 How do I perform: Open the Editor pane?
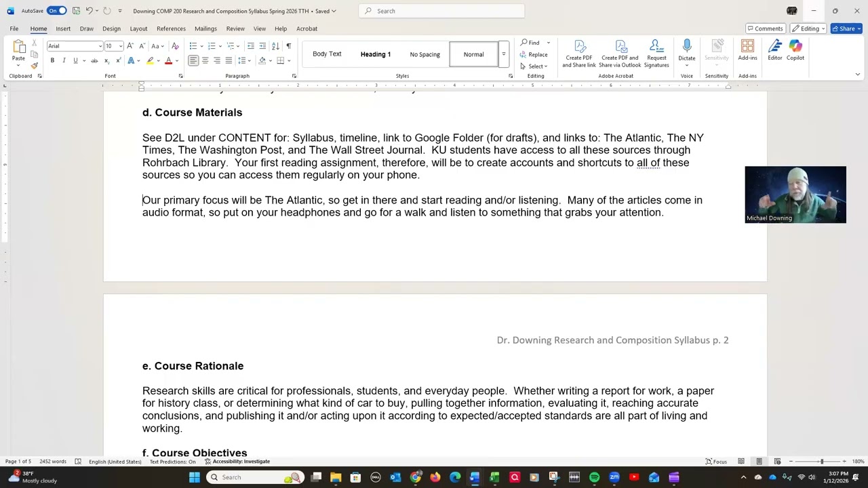(x=774, y=50)
